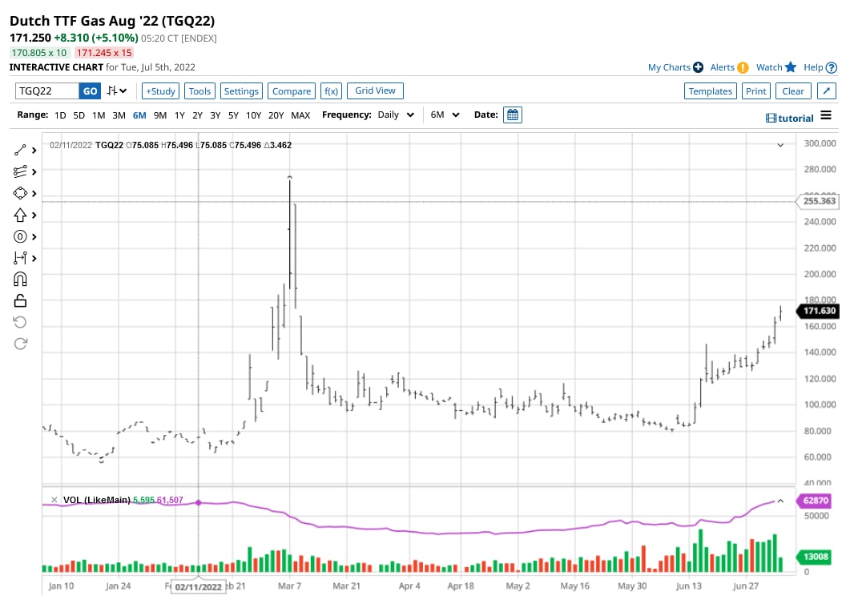Click the undo arrow icon
Screen dimensions: 854x616
pyautogui.click(x=20, y=323)
